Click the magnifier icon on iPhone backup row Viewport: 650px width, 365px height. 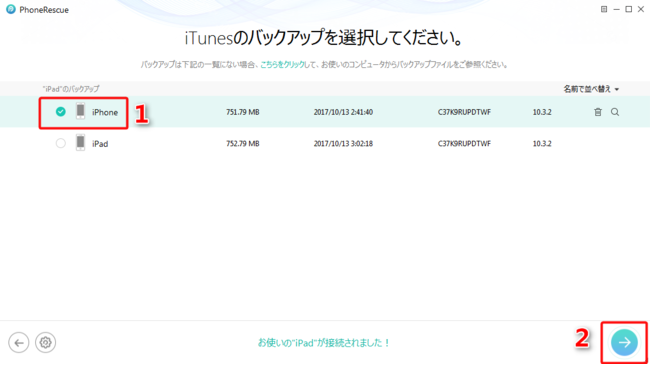pos(615,112)
